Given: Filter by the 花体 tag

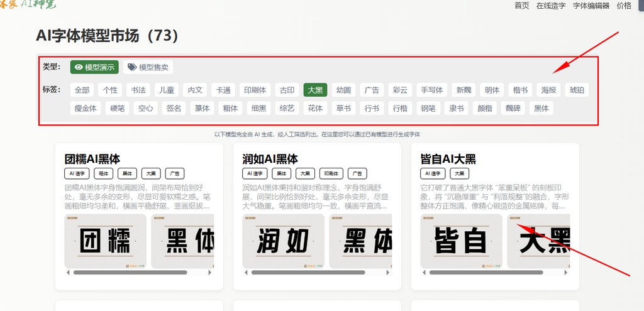Looking at the screenshot, I should coord(316,108).
